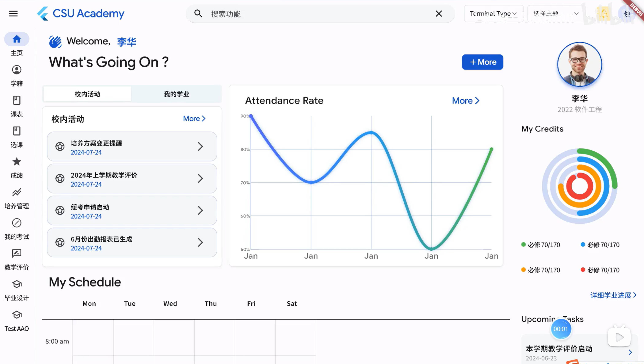The height and width of the screenshot is (364, 644).
Task: Click the credits ring chart
Action: (579, 186)
